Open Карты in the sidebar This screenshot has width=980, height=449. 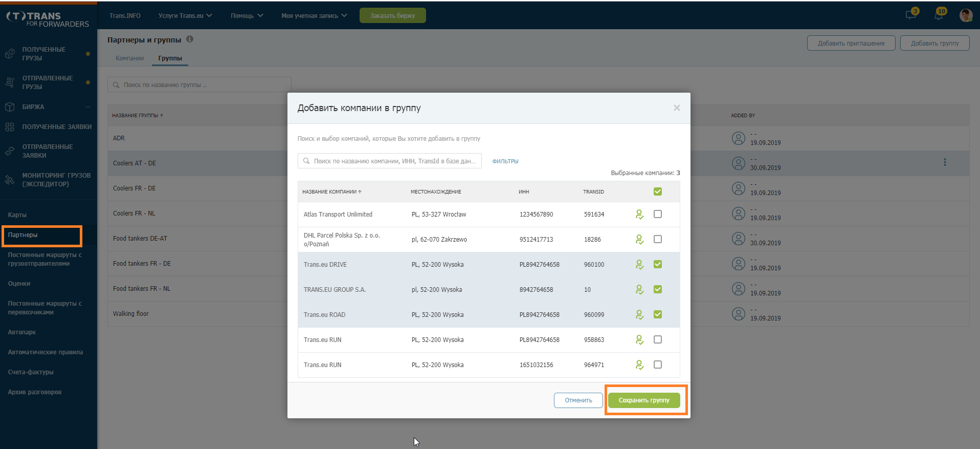pos(17,215)
